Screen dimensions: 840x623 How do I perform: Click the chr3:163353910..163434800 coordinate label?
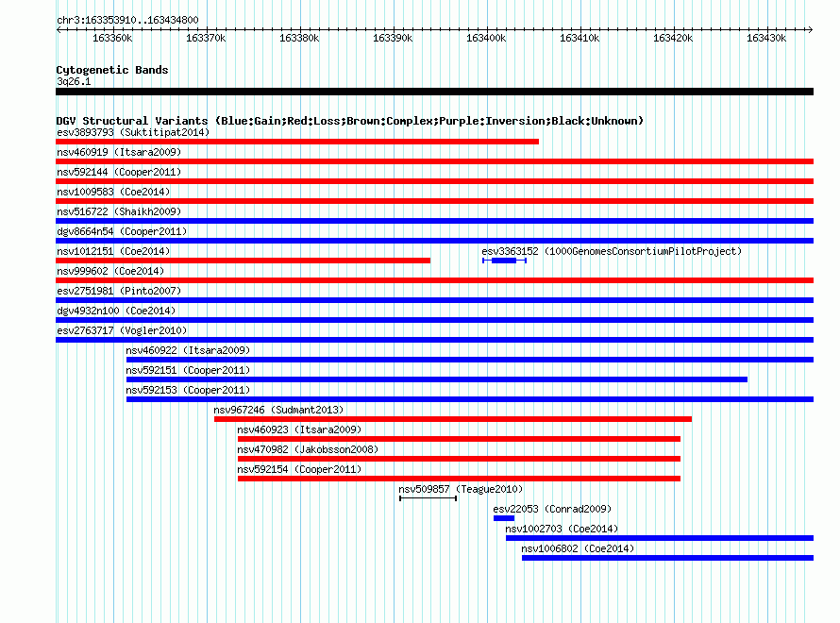point(127,20)
